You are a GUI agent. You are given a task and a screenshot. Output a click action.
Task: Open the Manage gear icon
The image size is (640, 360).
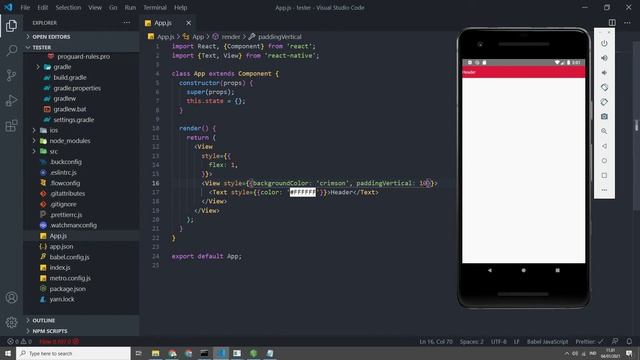pyautogui.click(x=11, y=322)
